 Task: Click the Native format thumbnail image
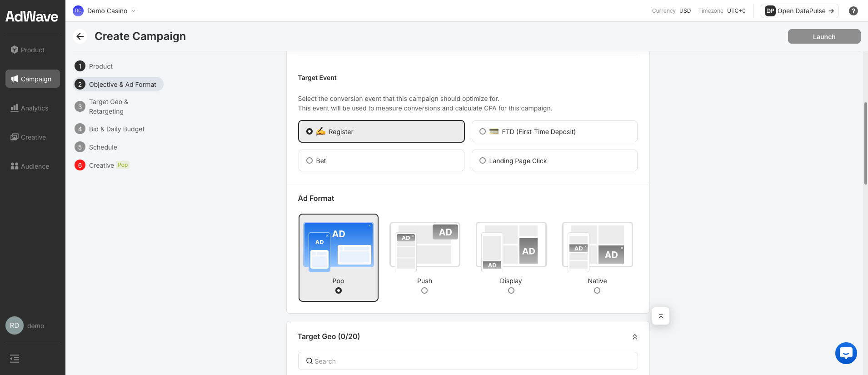(597, 247)
